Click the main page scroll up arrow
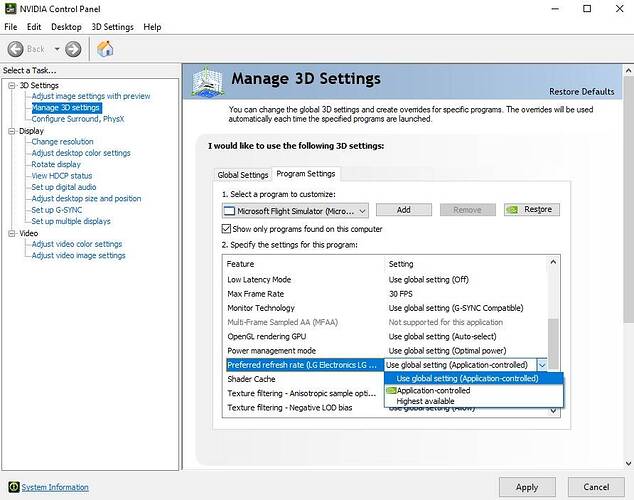This screenshot has height=500, width=634. coord(628,71)
